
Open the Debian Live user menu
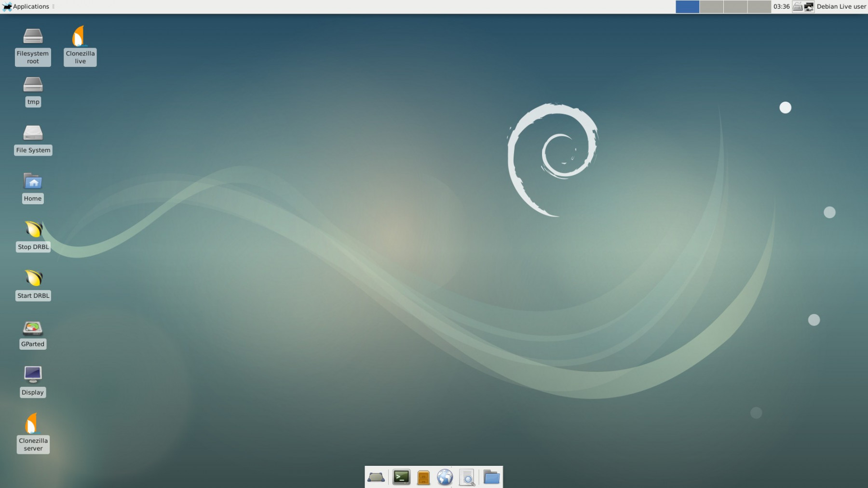tap(841, 7)
